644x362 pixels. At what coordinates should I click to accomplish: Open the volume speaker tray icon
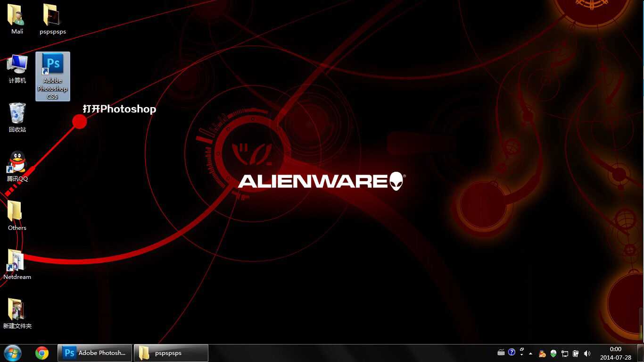[x=587, y=353]
